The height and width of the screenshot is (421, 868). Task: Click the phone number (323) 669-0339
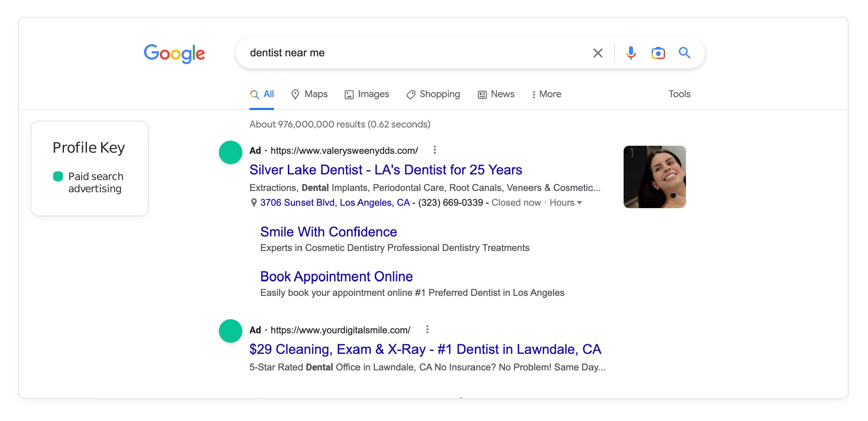click(x=450, y=203)
